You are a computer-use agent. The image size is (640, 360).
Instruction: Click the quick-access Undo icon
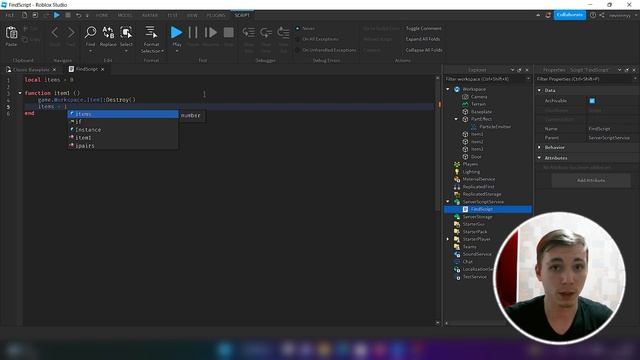(x=78, y=15)
